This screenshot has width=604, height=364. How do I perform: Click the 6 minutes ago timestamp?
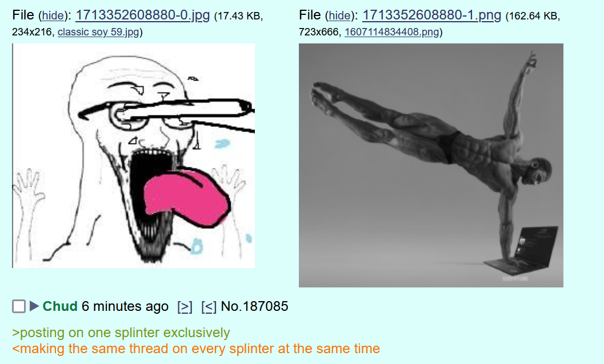(x=125, y=307)
